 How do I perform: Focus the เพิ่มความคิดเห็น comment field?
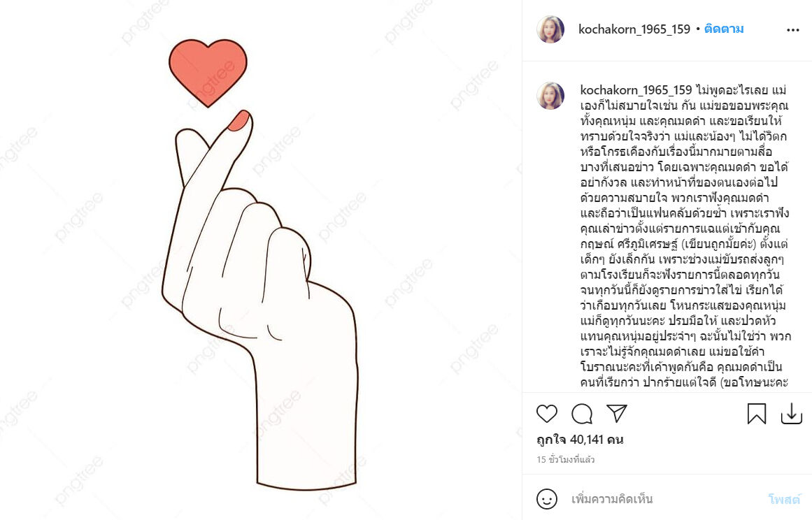tap(664, 499)
